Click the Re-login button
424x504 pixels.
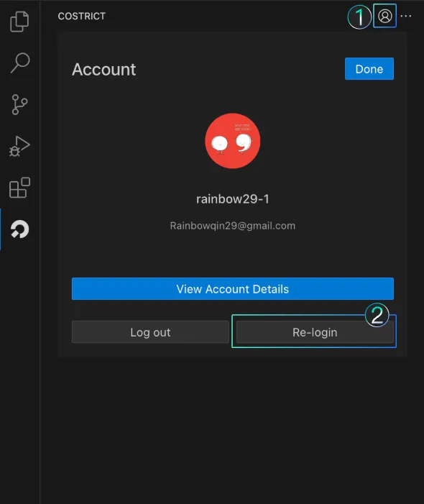coord(315,332)
